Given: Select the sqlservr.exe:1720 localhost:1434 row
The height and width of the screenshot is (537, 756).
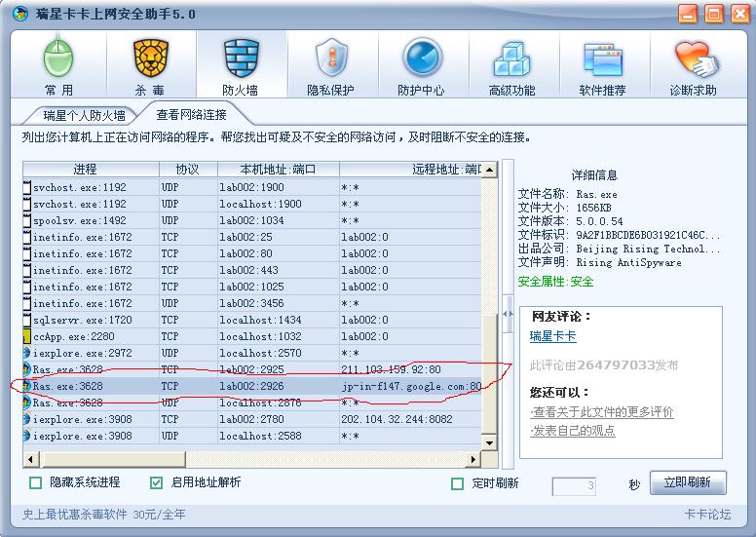Looking at the screenshot, I should pyautogui.click(x=252, y=320).
